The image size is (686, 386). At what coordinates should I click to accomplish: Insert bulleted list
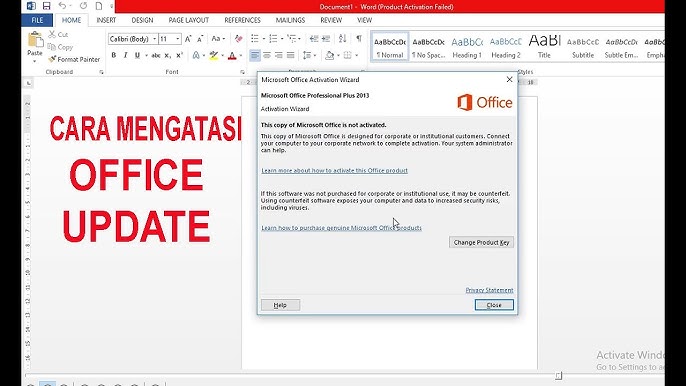click(x=255, y=39)
